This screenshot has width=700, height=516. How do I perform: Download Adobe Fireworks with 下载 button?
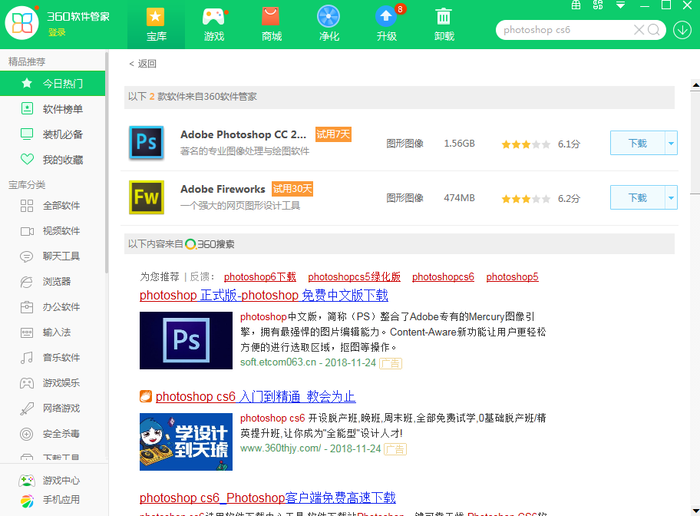coord(637,198)
